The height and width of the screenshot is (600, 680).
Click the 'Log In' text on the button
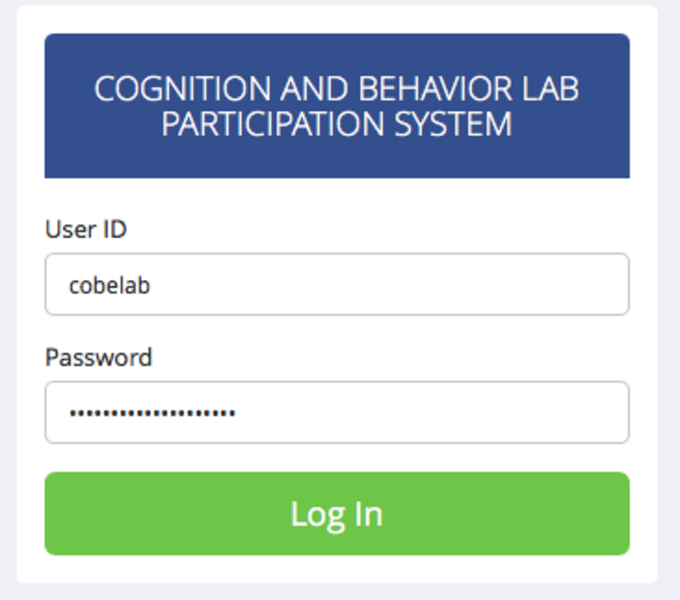[x=337, y=515]
